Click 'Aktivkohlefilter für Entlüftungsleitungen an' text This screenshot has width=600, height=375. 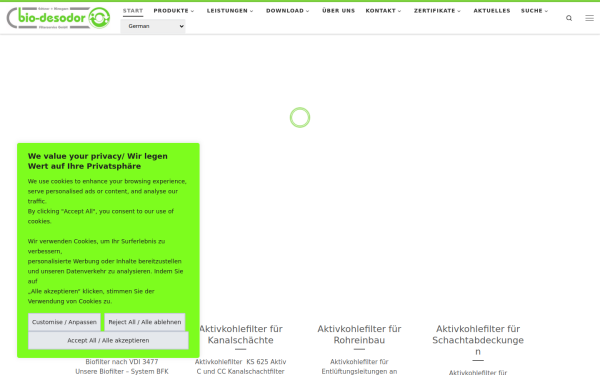pos(359,367)
